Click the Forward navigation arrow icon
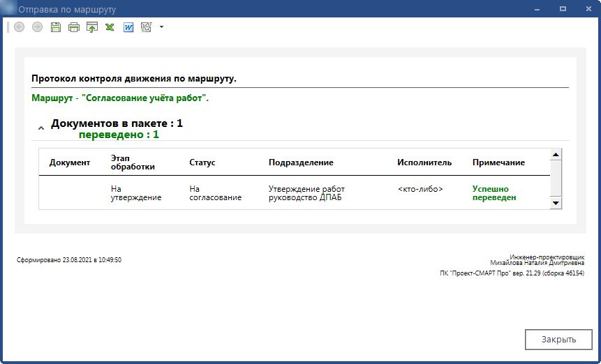This screenshot has width=601, height=364. 37,27
